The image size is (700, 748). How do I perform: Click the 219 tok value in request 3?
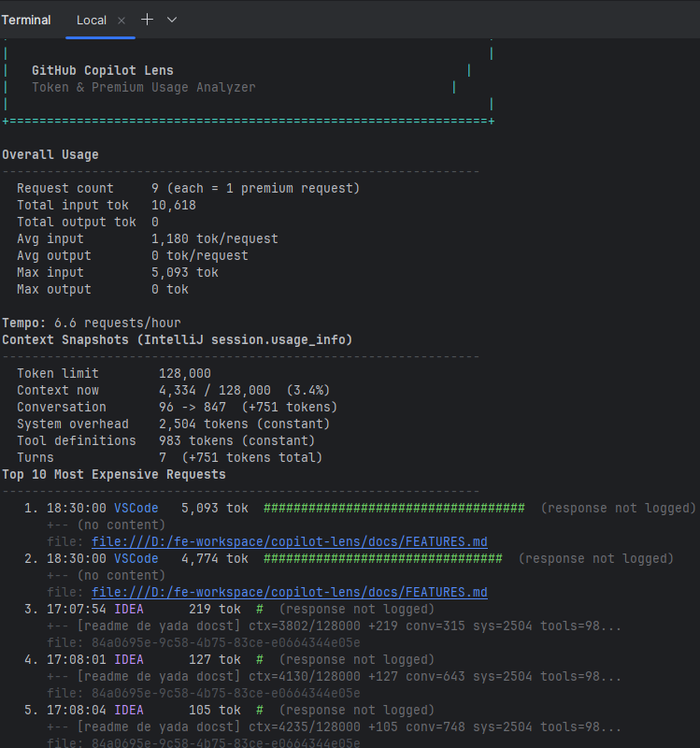215,610
